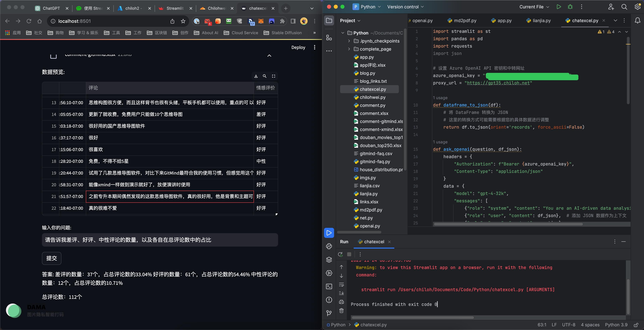This screenshot has width=644, height=330.
Task: Search within the data preview table
Action: [264, 76]
